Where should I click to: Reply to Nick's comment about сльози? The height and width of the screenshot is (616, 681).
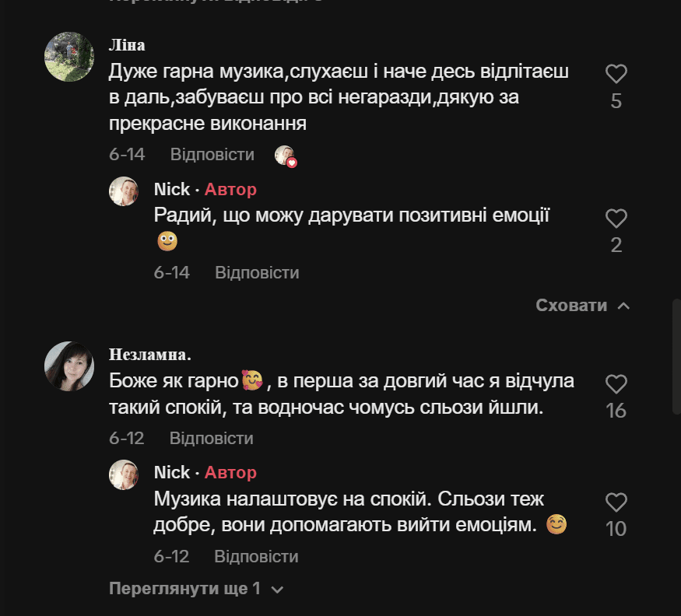[256, 557]
